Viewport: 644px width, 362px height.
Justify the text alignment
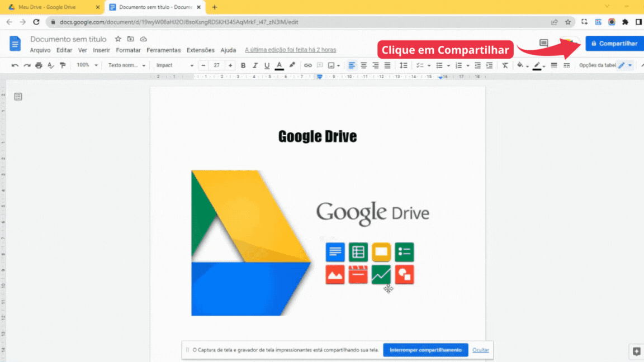pos(387,65)
